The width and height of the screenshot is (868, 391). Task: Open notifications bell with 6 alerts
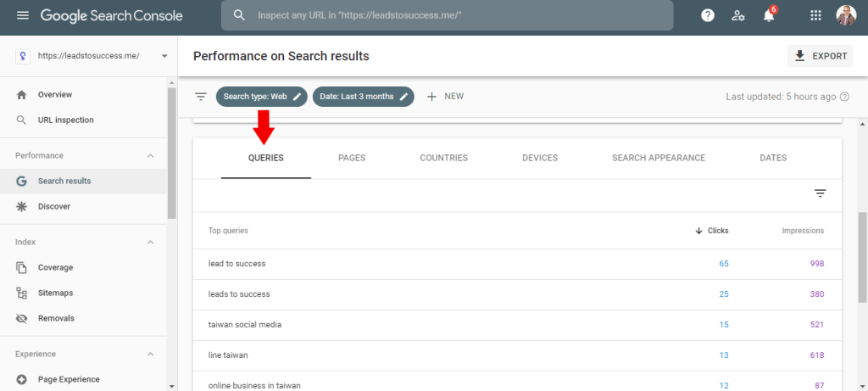click(770, 15)
